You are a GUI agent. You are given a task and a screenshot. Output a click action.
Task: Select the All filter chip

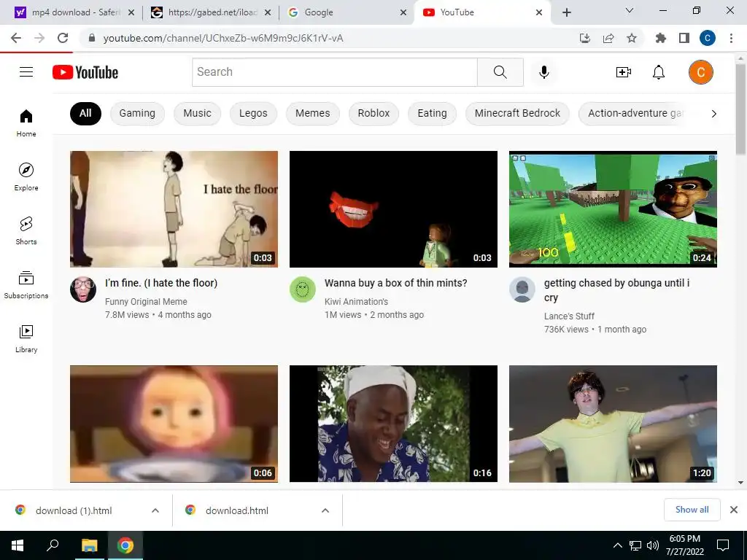tap(85, 113)
